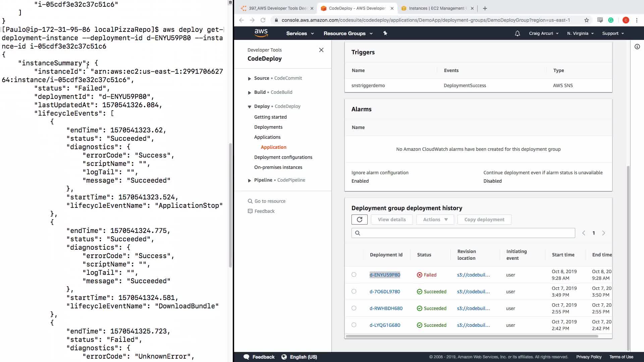Image resolution: width=644 pixels, height=362 pixels.
Task: Select radio button for deployment d-ENYU59P80
Action: click(x=354, y=275)
